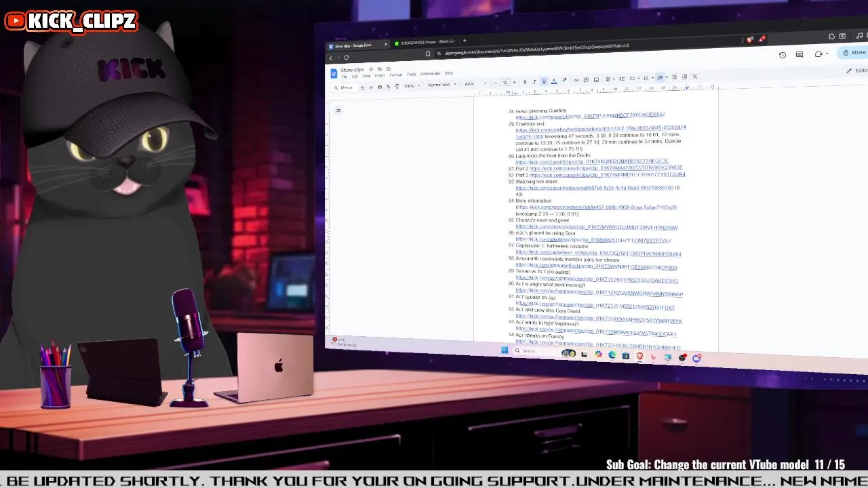
Task: Toggle bold formatting
Action: [525, 82]
